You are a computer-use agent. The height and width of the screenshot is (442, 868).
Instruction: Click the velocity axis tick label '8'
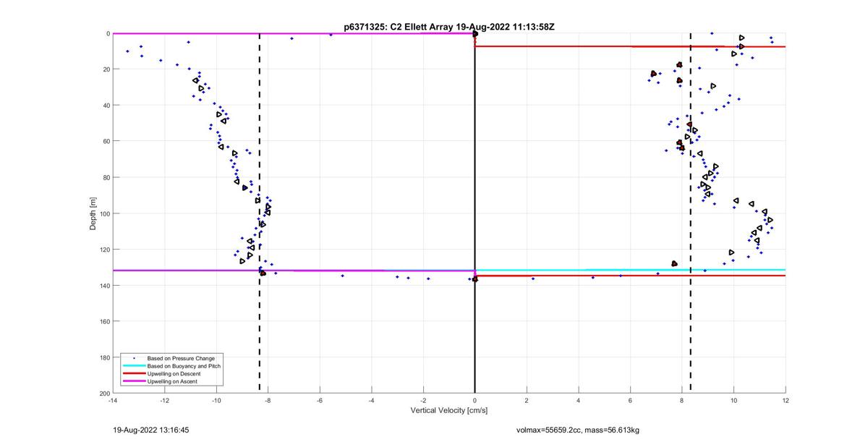click(682, 399)
